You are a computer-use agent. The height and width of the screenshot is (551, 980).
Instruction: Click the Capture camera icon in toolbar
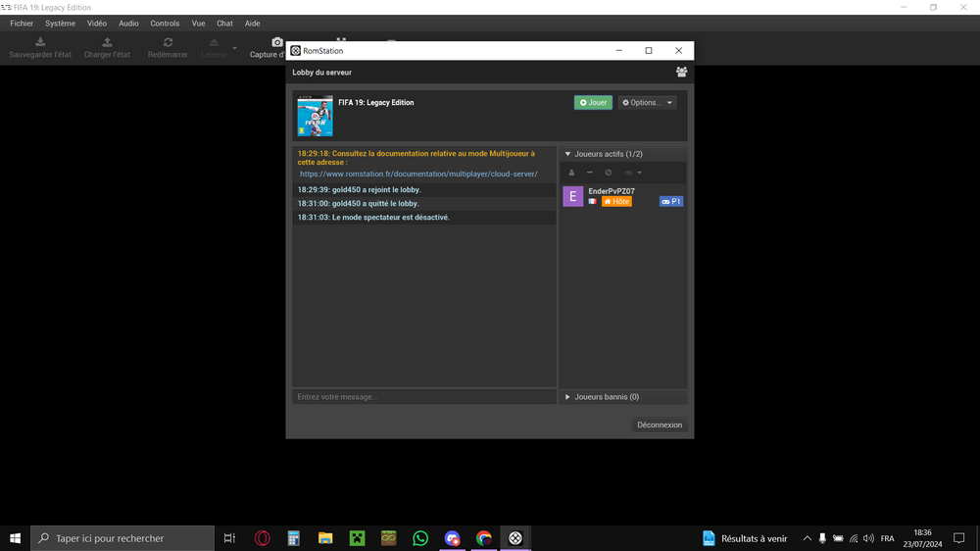click(x=277, y=43)
